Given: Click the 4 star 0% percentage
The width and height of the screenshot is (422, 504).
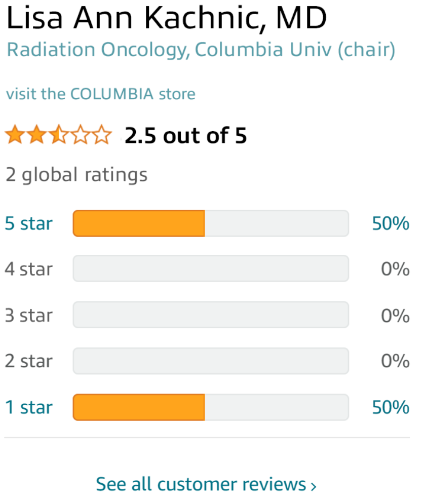Looking at the screenshot, I should [395, 269].
